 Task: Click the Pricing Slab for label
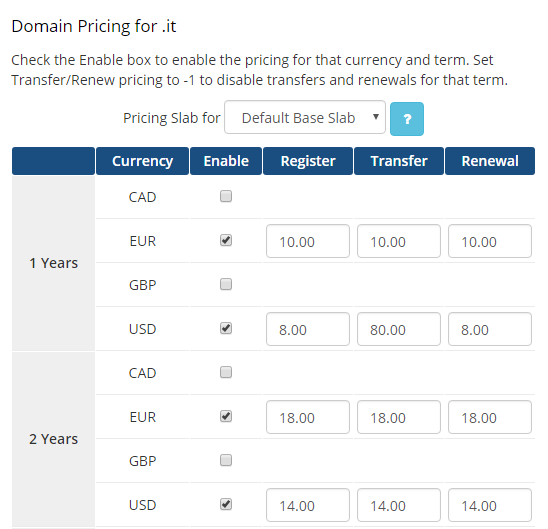pyautogui.click(x=172, y=118)
